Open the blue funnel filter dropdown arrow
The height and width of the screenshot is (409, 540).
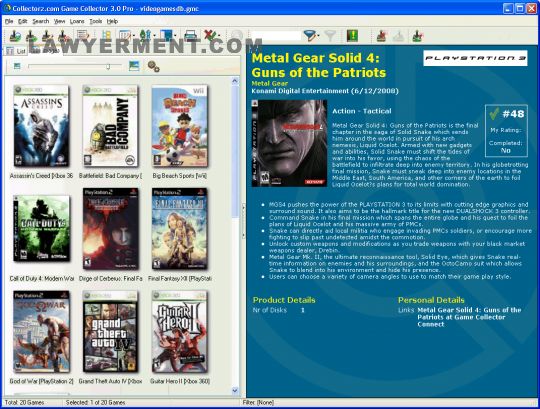click(x=318, y=36)
